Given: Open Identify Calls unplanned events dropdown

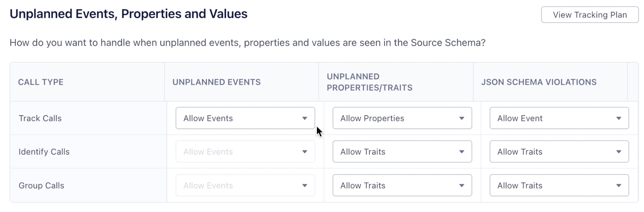Looking at the screenshot, I should click(245, 152).
